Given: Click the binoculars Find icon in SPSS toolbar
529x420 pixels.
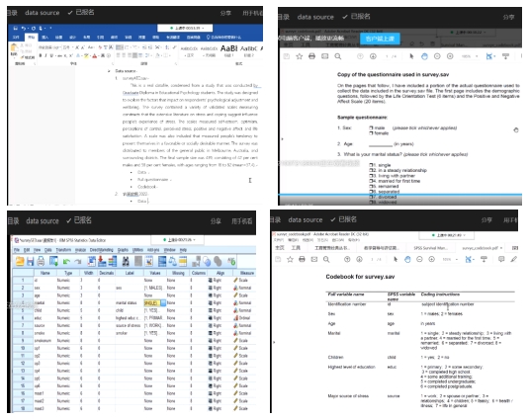Looking at the screenshot, I should tap(126, 261).
